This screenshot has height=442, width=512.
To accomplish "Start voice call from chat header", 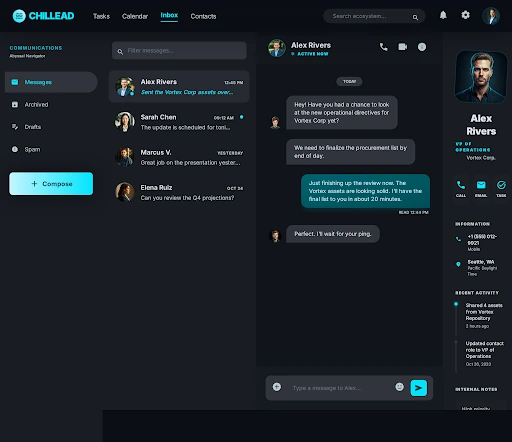I will 384,47.
